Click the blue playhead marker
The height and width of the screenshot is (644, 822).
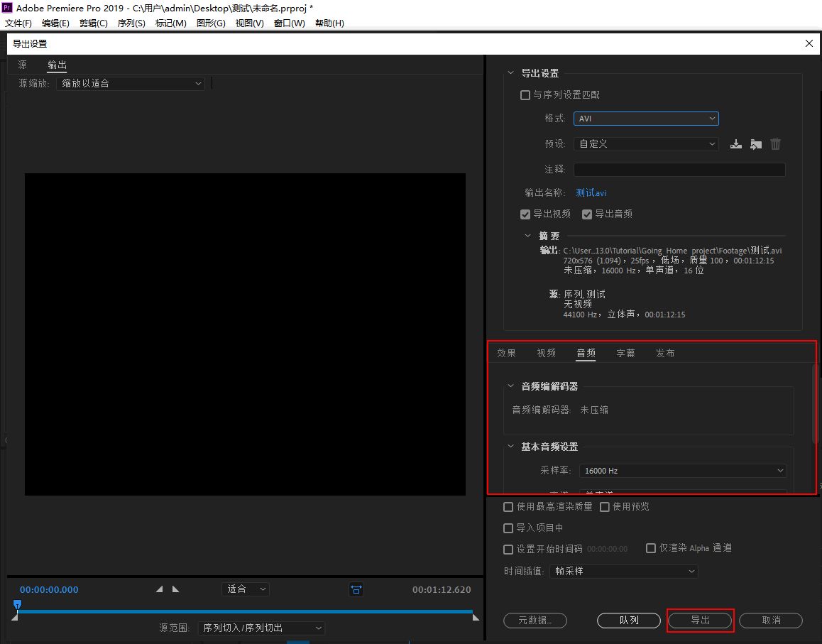[x=17, y=605]
